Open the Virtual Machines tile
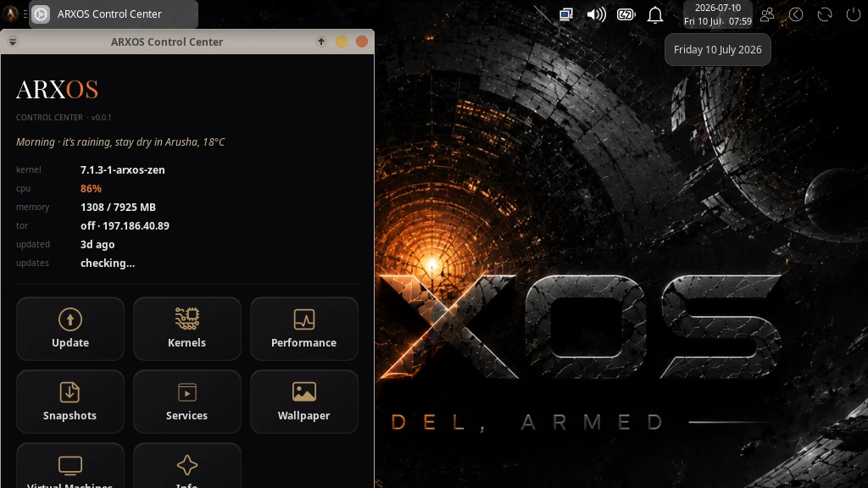Image resolution: width=868 pixels, height=488 pixels. coord(70,466)
